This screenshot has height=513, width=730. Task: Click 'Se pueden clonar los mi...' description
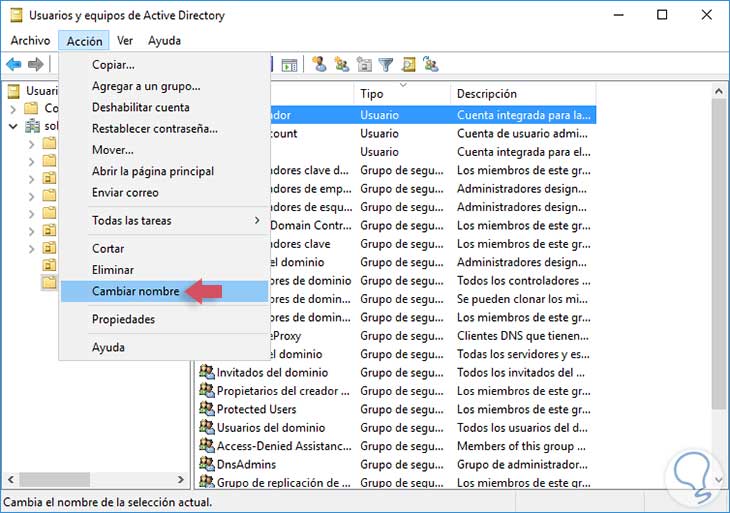[522, 299]
